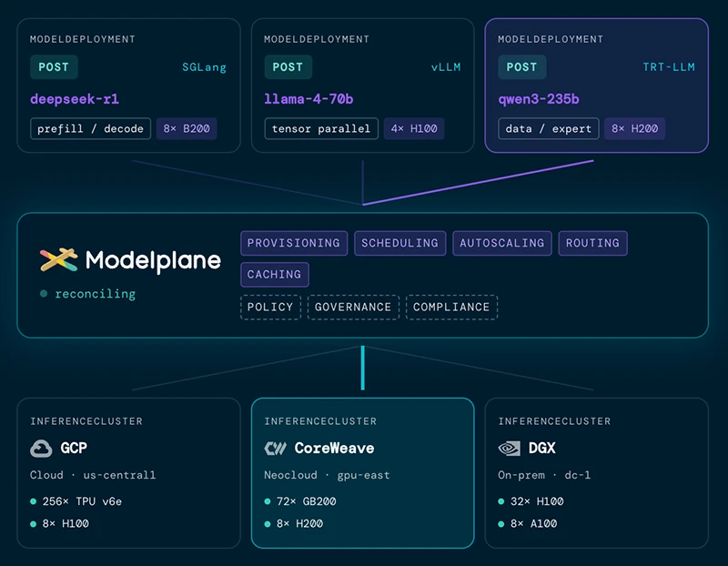This screenshot has height=566, width=728.
Task: Click the 8× H200 chip on qwen3-235b
Action: [634, 128]
